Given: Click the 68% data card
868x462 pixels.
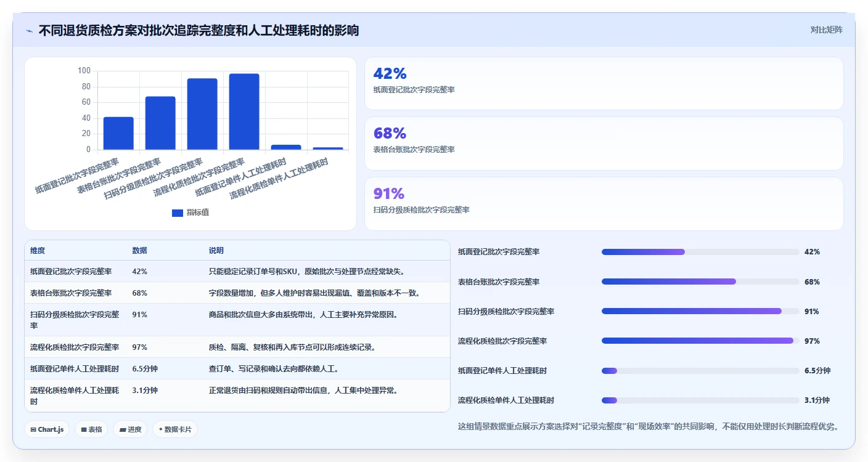Looking at the screenshot, I should [604, 144].
